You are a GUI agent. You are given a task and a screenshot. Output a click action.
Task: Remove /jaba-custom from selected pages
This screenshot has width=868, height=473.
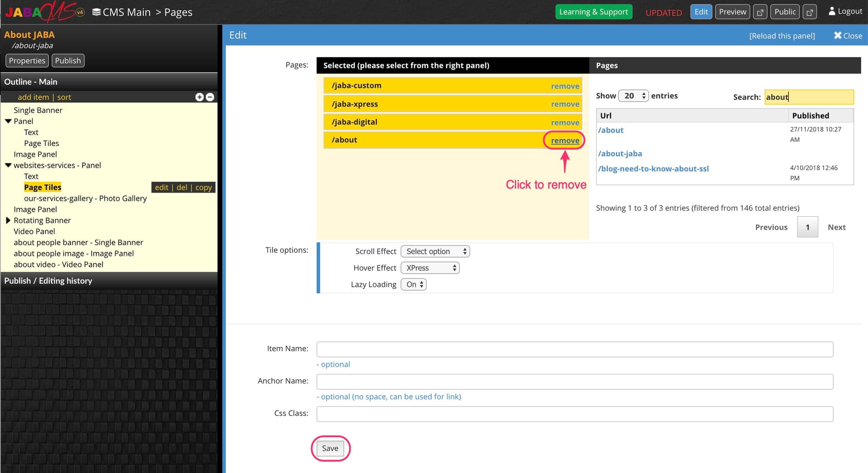click(x=565, y=86)
